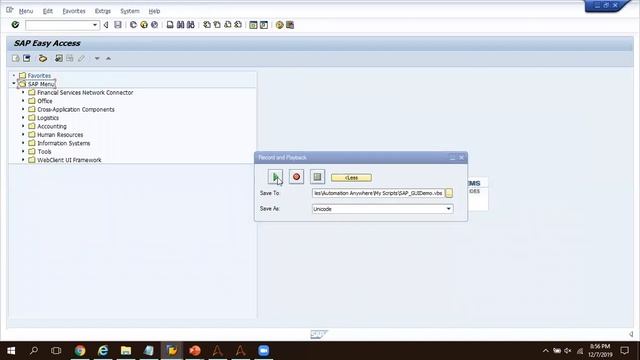
Task: Click the Save diskette icon in toolbar
Action: [118, 25]
